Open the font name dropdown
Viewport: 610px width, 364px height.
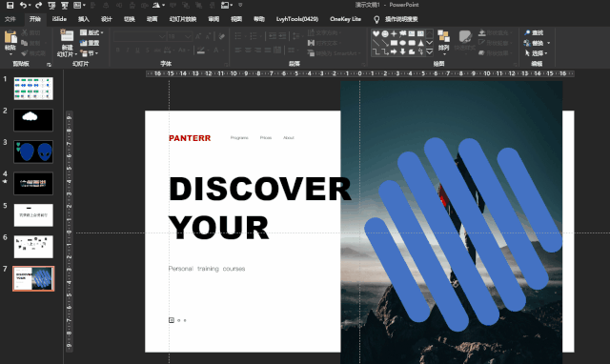162,36
